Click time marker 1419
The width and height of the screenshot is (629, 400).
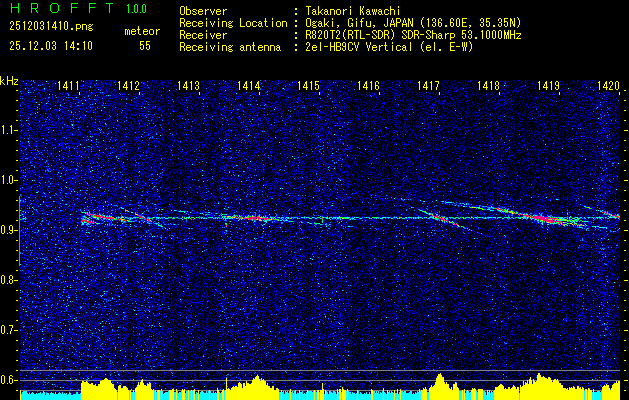pos(548,86)
